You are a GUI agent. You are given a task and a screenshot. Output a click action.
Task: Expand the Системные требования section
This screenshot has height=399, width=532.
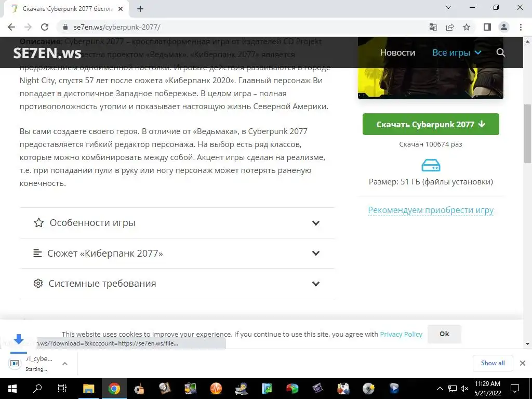(177, 284)
